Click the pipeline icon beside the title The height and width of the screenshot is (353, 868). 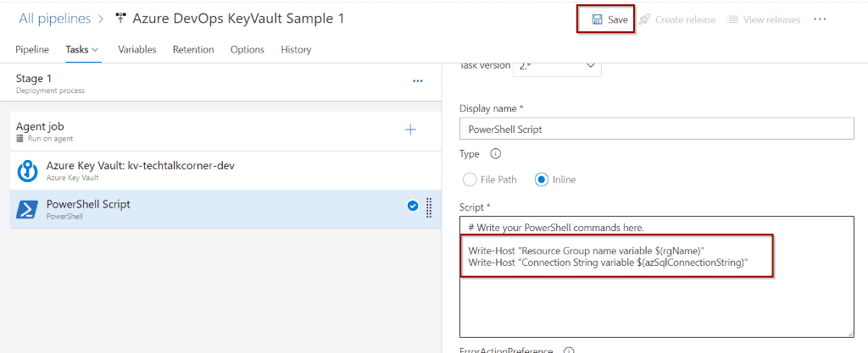[120, 19]
